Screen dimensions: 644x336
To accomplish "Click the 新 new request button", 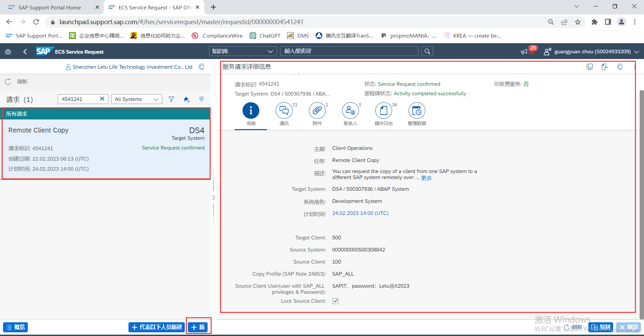I will pyautogui.click(x=198, y=327).
